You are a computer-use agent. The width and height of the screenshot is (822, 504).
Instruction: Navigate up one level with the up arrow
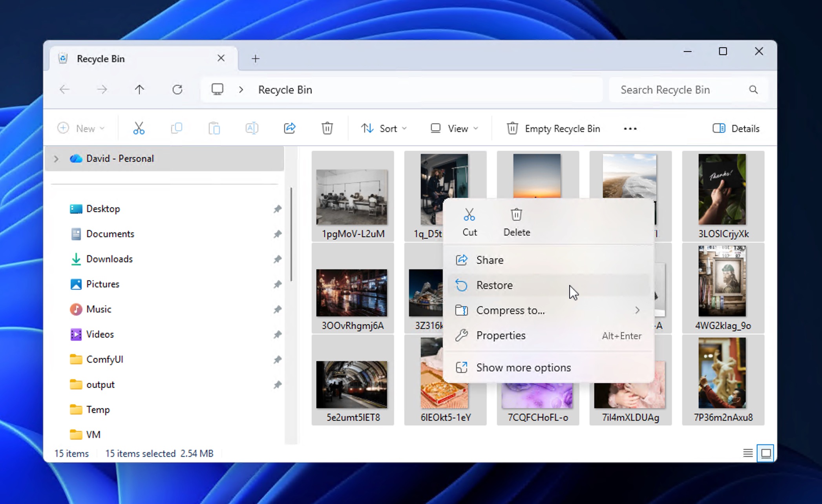pyautogui.click(x=139, y=89)
